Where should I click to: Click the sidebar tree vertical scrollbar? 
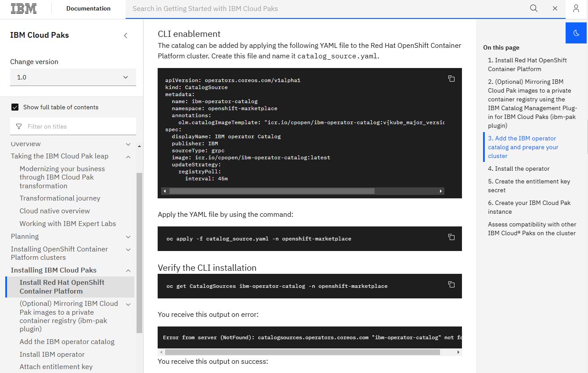click(139, 253)
